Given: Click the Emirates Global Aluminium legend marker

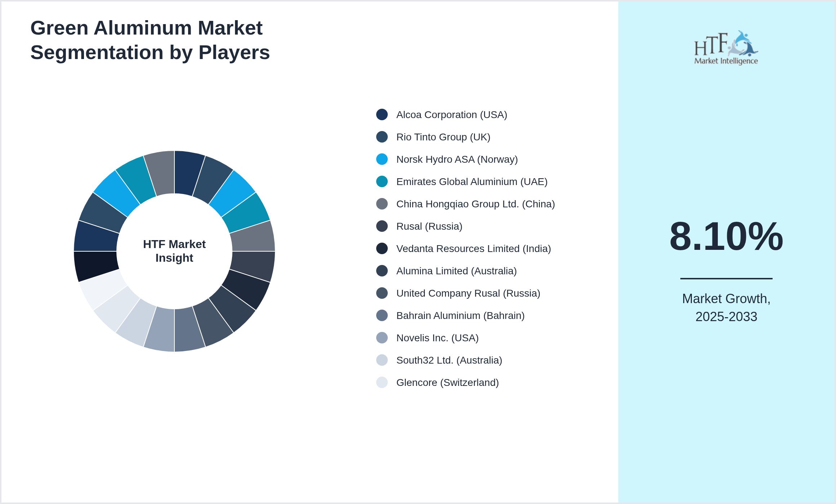Looking at the screenshot, I should pos(382,181).
